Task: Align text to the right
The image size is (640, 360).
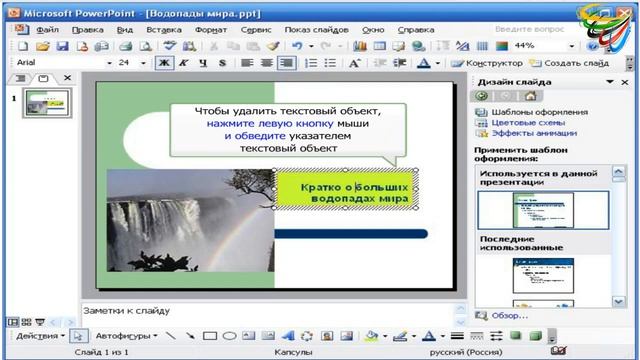Action: pyautogui.click(x=287, y=63)
